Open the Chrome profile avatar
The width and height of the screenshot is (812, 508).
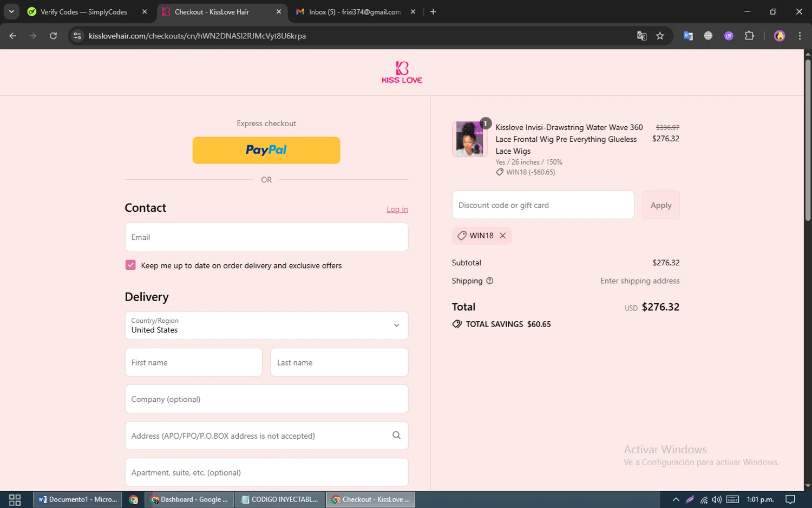780,36
